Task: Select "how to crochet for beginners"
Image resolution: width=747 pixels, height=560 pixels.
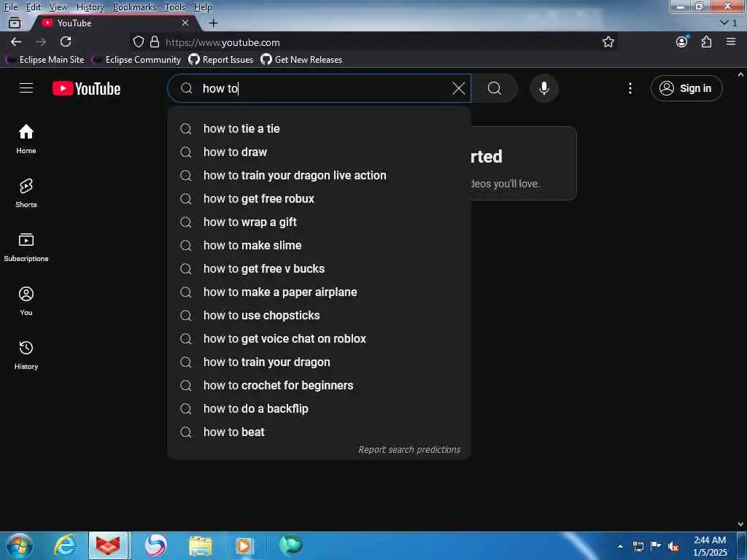Action: pos(320,385)
